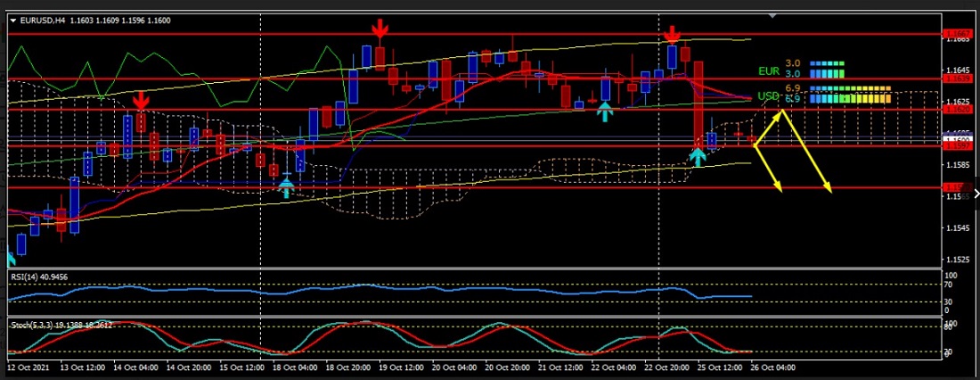
Task: Select the USD currency strength label
Action: coord(768,95)
